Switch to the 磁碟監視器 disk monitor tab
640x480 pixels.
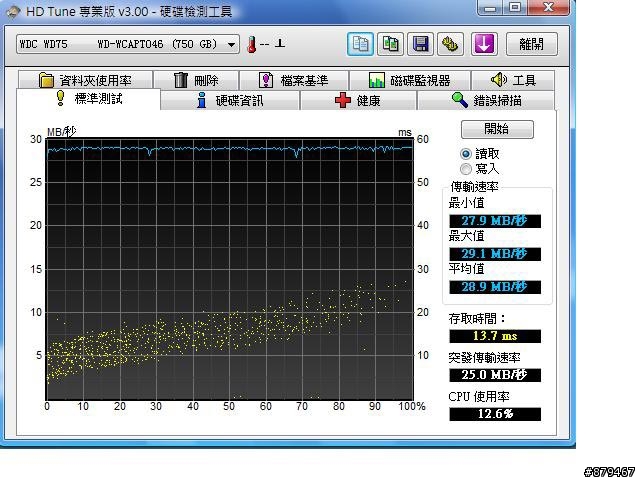tap(409, 80)
